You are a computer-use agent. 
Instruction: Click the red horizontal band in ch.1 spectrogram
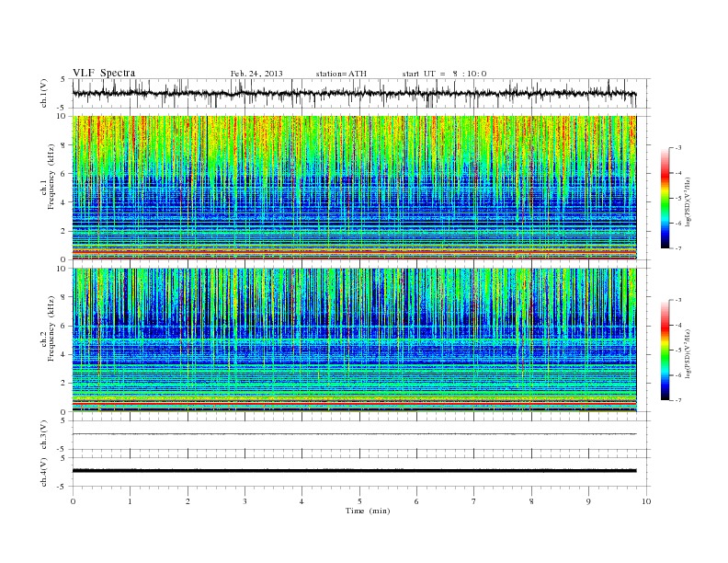(354, 251)
